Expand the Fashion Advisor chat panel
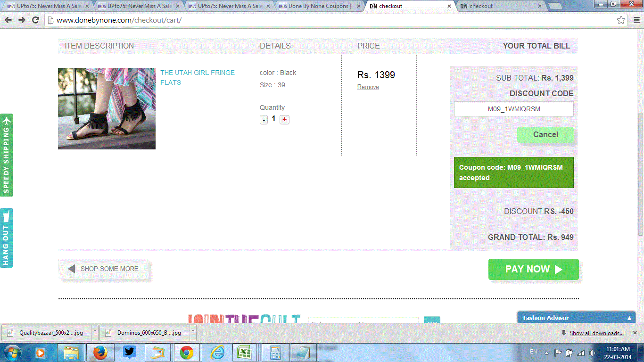Image resolution: width=644 pixels, height=362 pixels. point(629,318)
